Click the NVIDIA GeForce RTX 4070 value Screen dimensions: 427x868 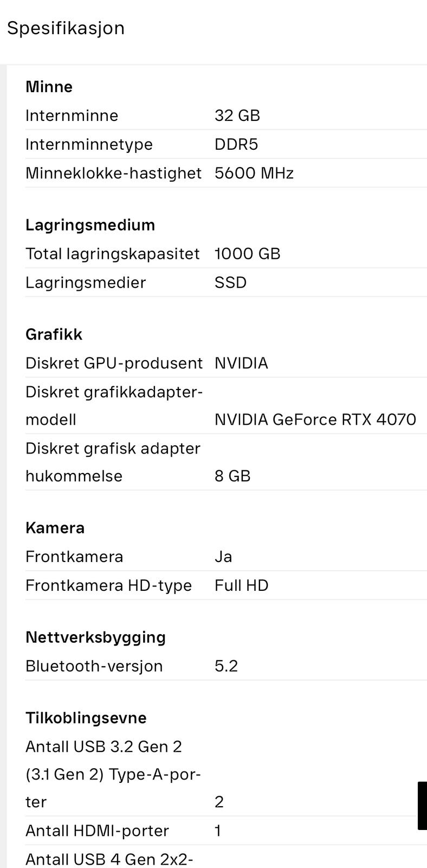[315, 419]
